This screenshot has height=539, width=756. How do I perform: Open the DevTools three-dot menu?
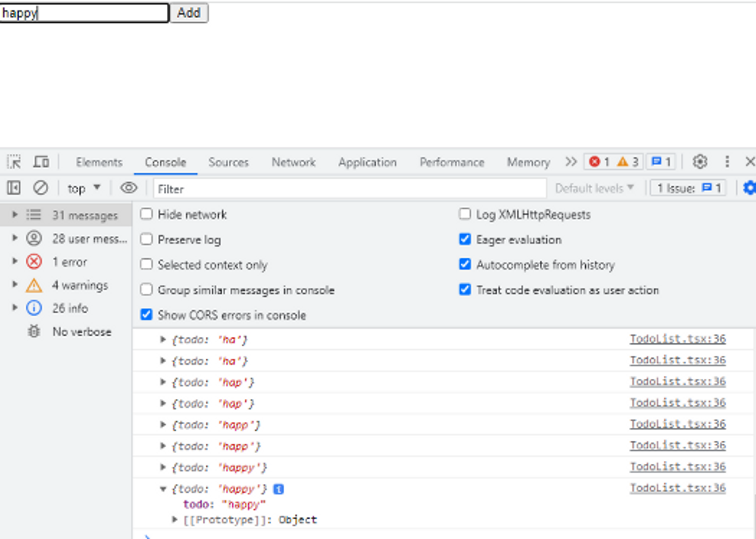(727, 162)
